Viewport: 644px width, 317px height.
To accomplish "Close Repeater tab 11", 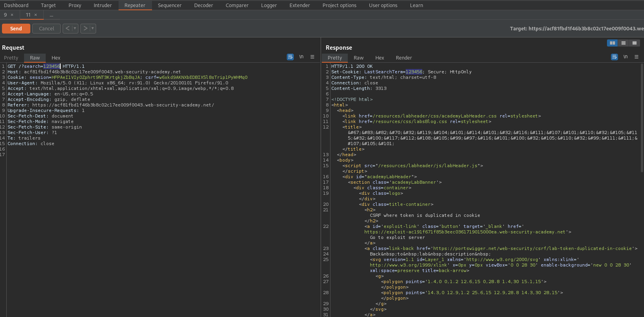I will (x=35, y=15).
